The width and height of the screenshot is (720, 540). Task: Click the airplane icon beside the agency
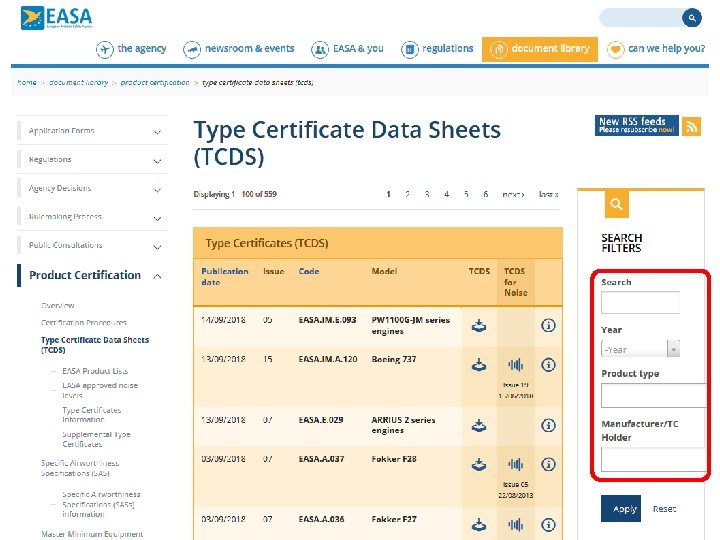coord(105,49)
